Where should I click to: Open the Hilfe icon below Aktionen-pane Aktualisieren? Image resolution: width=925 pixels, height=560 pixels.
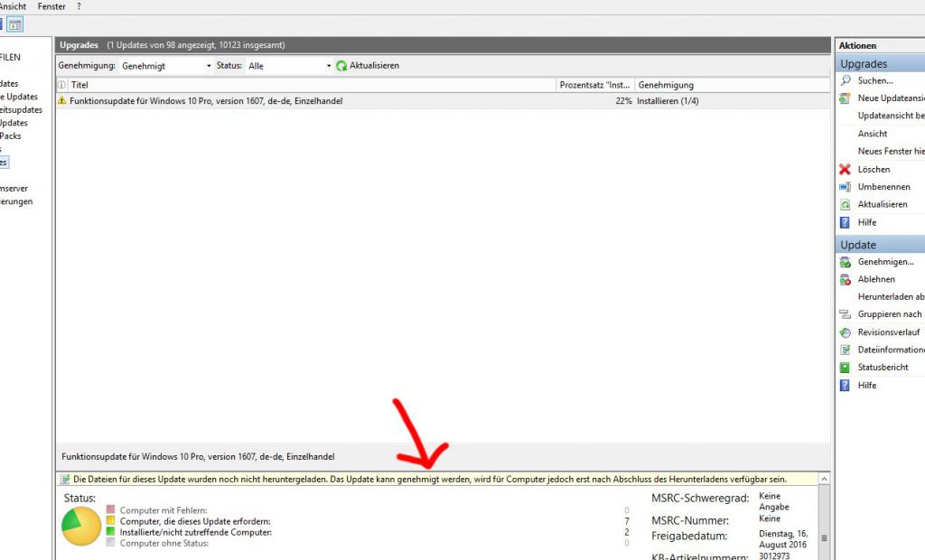(x=846, y=222)
